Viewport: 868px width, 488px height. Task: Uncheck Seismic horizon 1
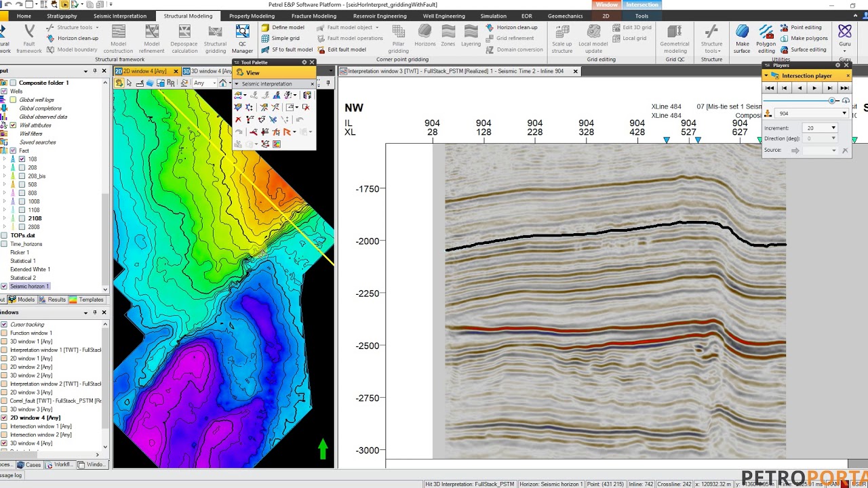[x=4, y=286]
